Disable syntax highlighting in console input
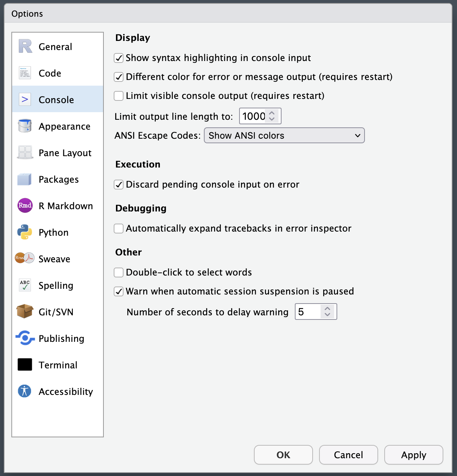Screen dimensions: 457x476 (x=119, y=58)
